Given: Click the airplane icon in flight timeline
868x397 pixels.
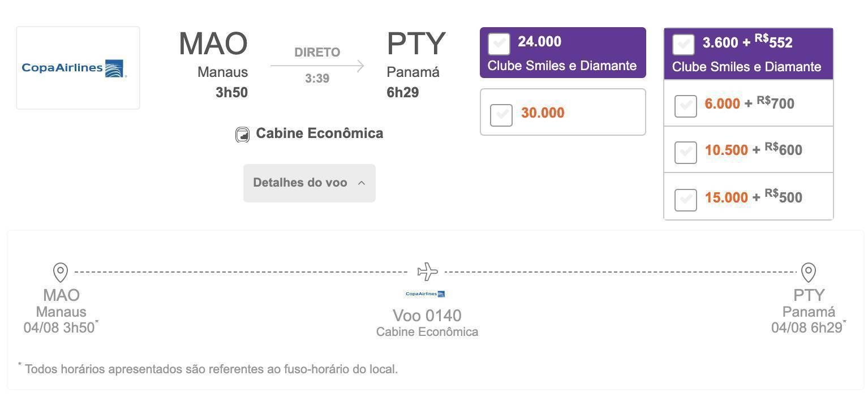Looking at the screenshot, I should click(x=428, y=271).
